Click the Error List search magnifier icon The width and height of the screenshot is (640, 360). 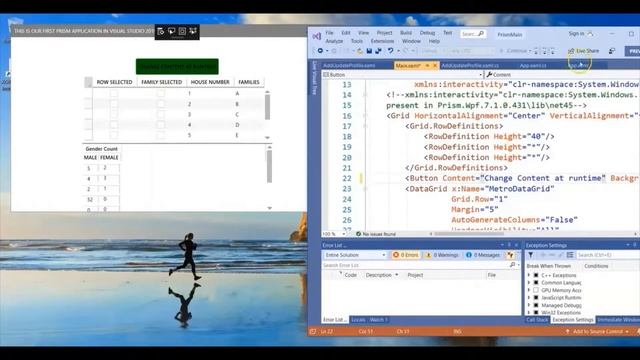tap(513, 265)
